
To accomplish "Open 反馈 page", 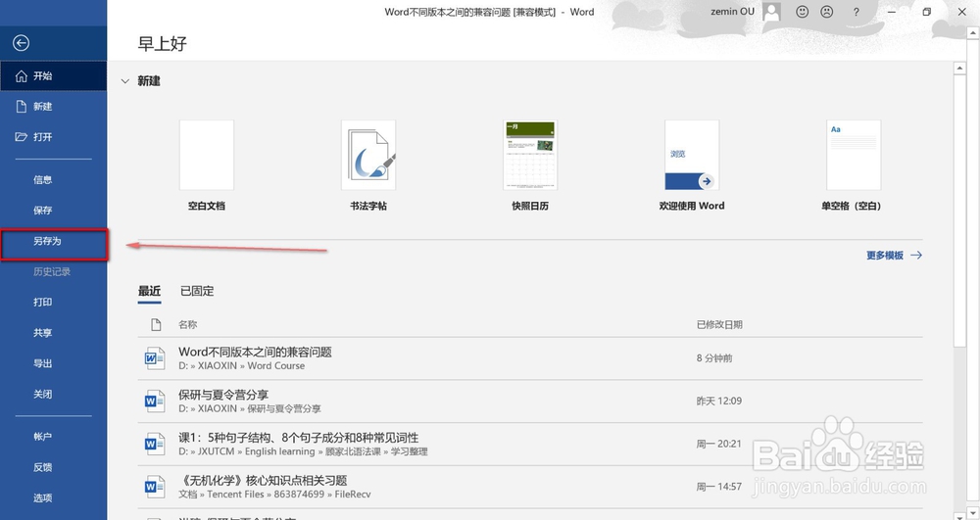I will [x=53, y=467].
